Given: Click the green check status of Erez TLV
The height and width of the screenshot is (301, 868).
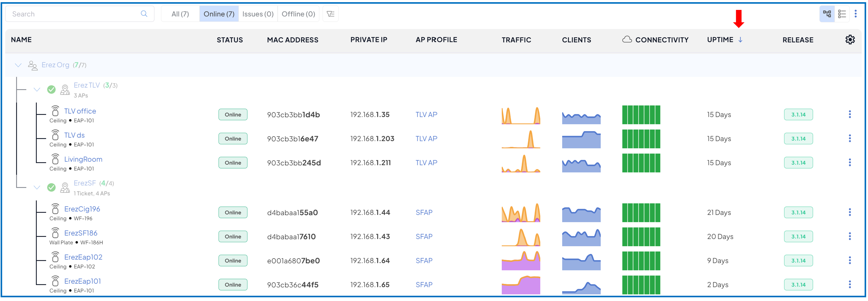Looking at the screenshot, I should (51, 90).
